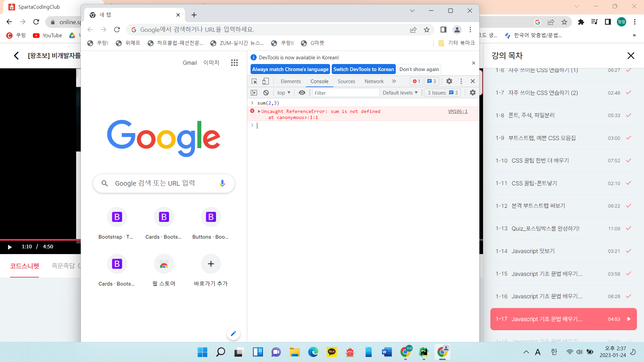Screen dimensions: 644x362
Task: Open the 'top' context dropdown
Action: [x=284, y=93]
